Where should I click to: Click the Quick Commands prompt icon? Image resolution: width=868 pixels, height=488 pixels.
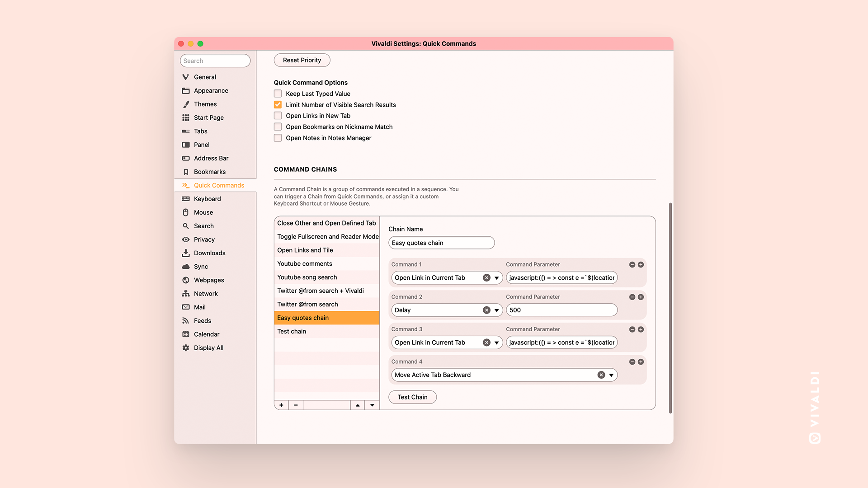[x=186, y=185]
